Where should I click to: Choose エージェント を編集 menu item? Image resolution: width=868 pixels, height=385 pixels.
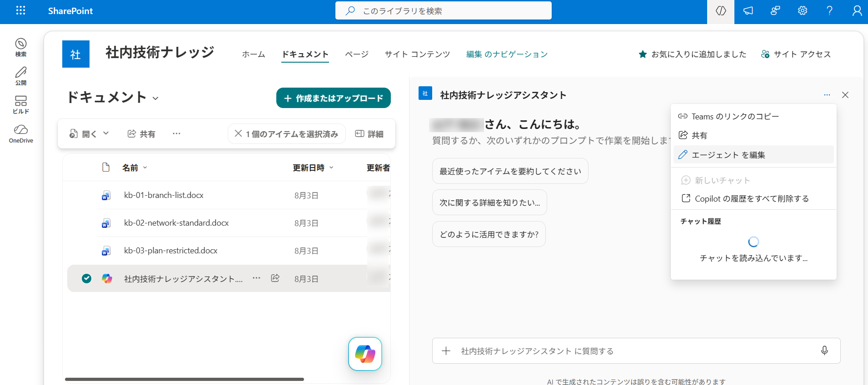pos(753,154)
